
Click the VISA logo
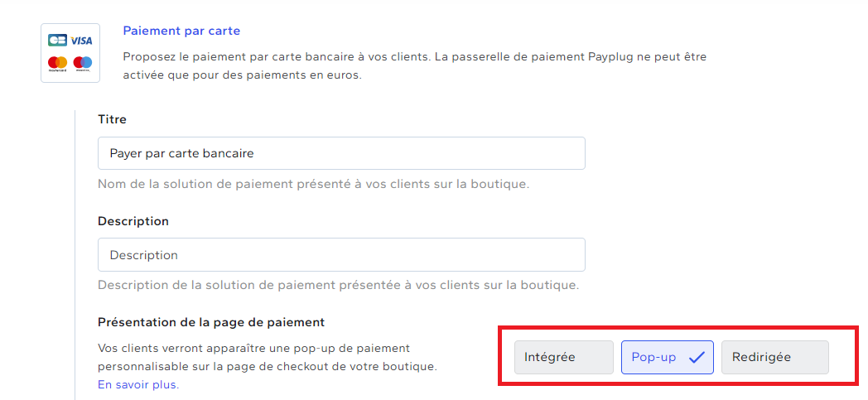(x=81, y=41)
